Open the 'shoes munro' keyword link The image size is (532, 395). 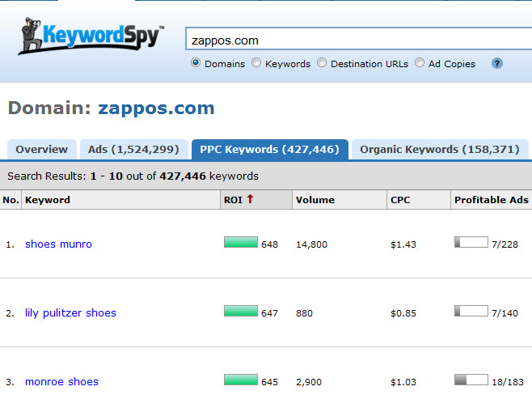(58, 244)
